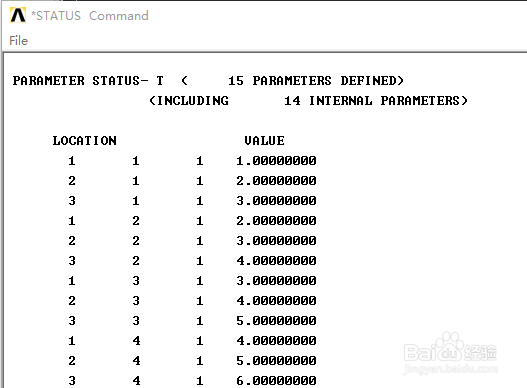Click the 5.00000000 value in location 3 3 1 row
The image size is (527, 388).
pyautogui.click(x=276, y=321)
